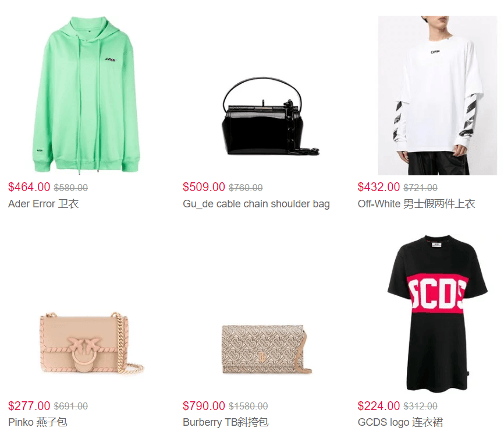
Task: Click the $432.00 sale price
Action: click(379, 187)
